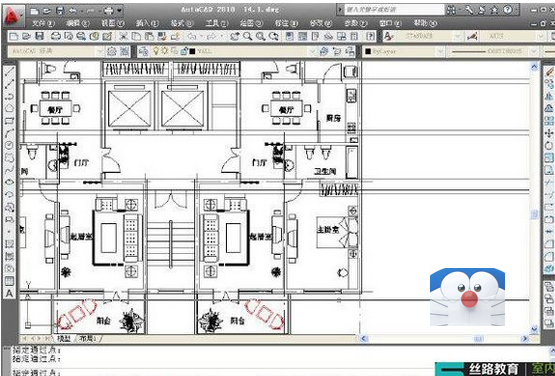Toggle the WALL layer lock icon
This screenshot has height=376, width=555.
point(184,51)
